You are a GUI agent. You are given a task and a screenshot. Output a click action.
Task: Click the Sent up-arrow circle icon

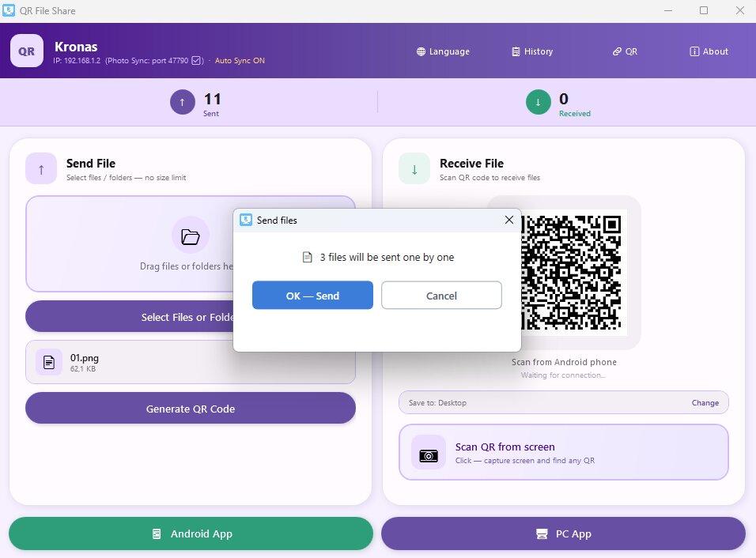(182, 102)
